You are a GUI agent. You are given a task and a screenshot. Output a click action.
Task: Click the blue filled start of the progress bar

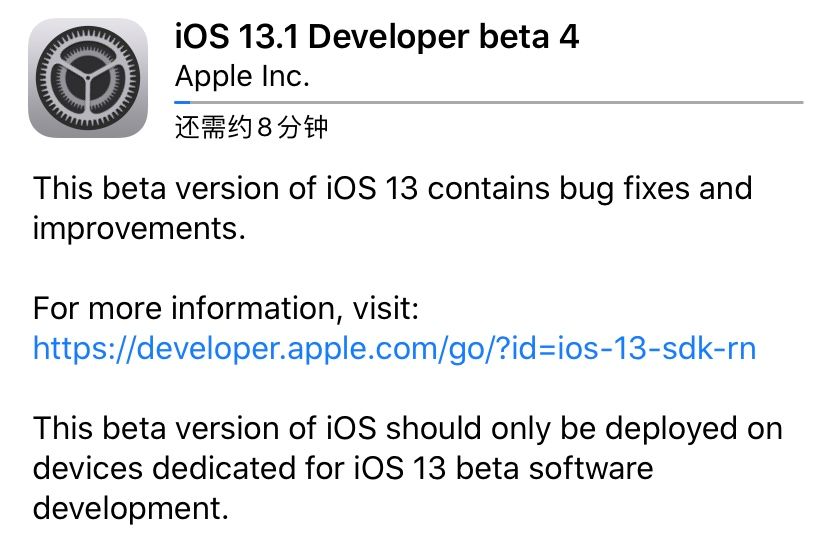182,101
